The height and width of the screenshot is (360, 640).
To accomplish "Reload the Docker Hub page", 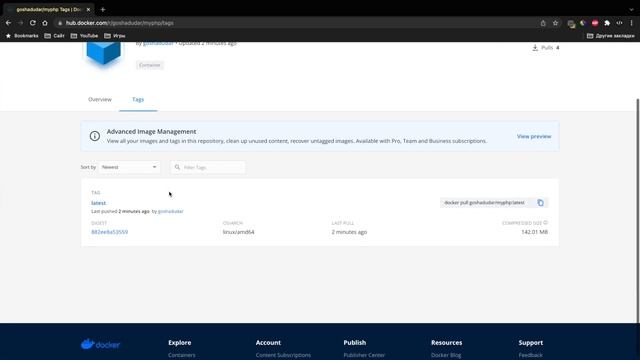I will pos(33,23).
